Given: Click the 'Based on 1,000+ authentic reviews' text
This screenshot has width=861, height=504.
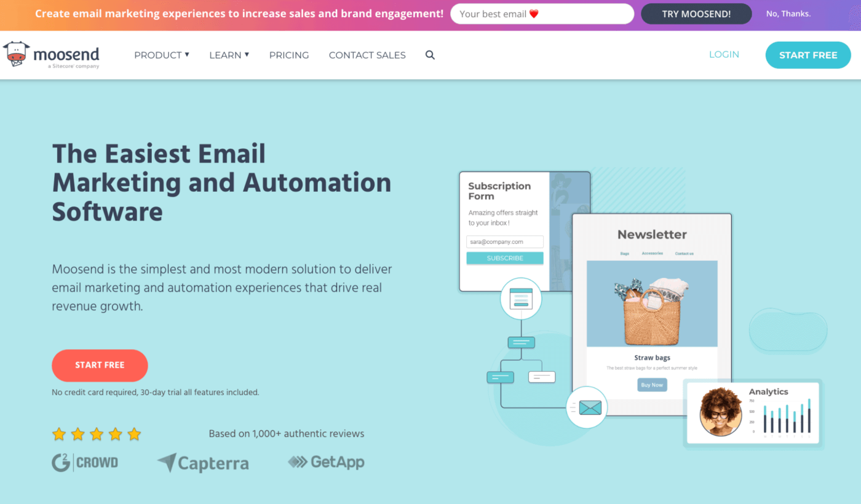Looking at the screenshot, I should point(287,434).
